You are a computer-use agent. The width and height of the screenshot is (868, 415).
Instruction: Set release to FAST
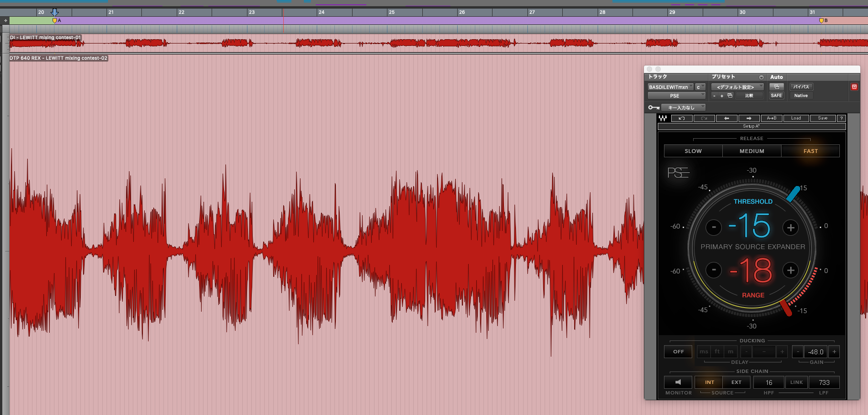tap(811, 151)
